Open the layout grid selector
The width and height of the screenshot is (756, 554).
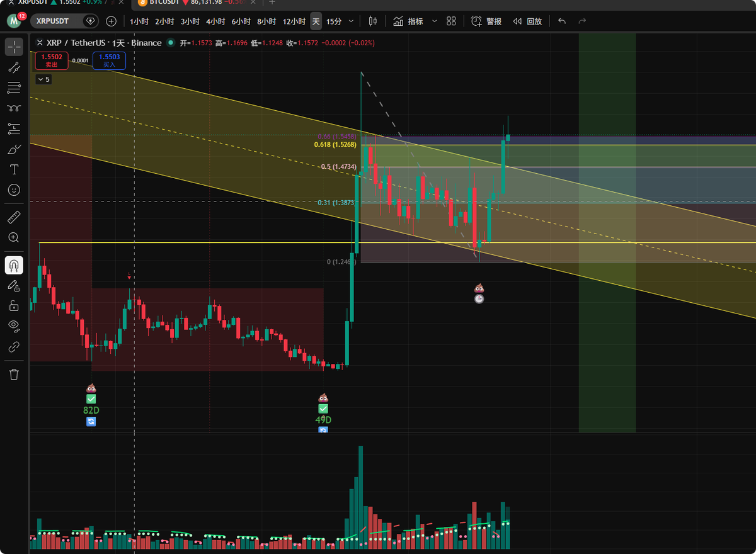(451, 21)
